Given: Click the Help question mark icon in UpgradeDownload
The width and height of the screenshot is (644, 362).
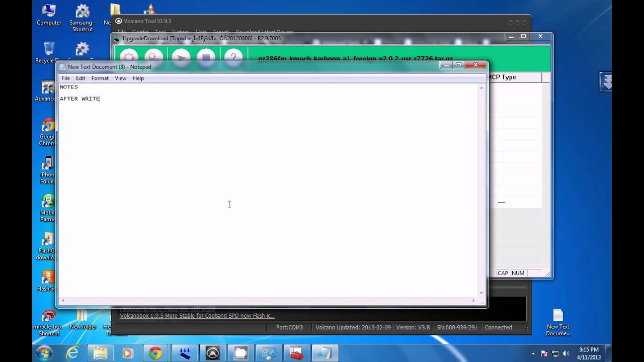Looking at the screenshot, I should point(233,57).
